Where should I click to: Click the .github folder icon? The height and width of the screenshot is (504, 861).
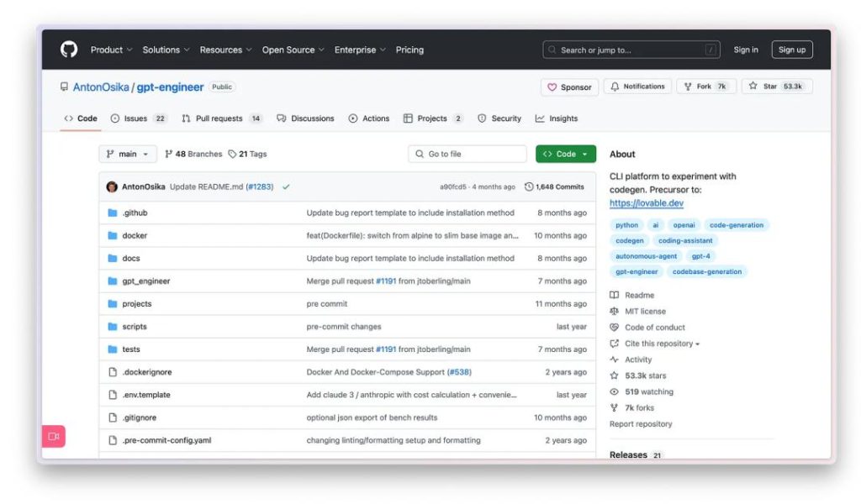point(112,213)
